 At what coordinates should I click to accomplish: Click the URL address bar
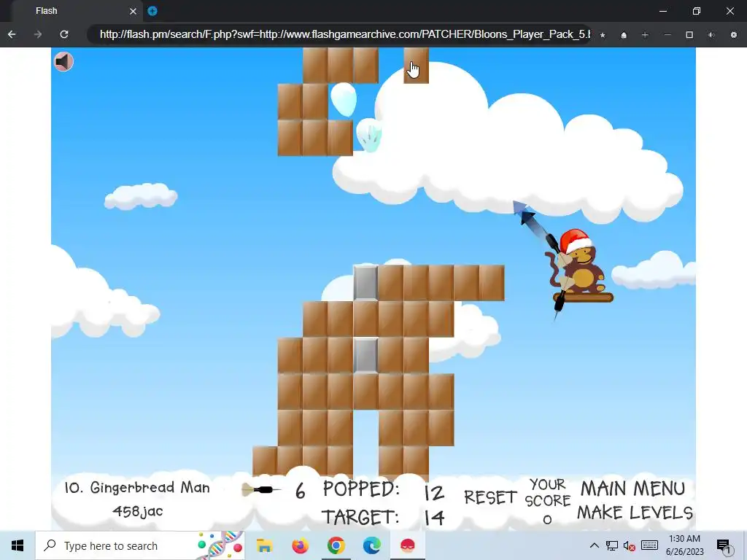[340, 34]
